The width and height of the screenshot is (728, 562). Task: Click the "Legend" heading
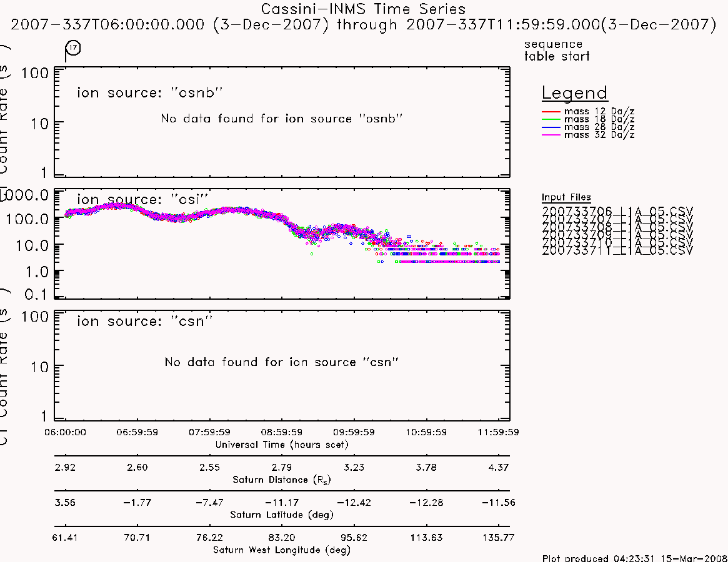[574, 93]
